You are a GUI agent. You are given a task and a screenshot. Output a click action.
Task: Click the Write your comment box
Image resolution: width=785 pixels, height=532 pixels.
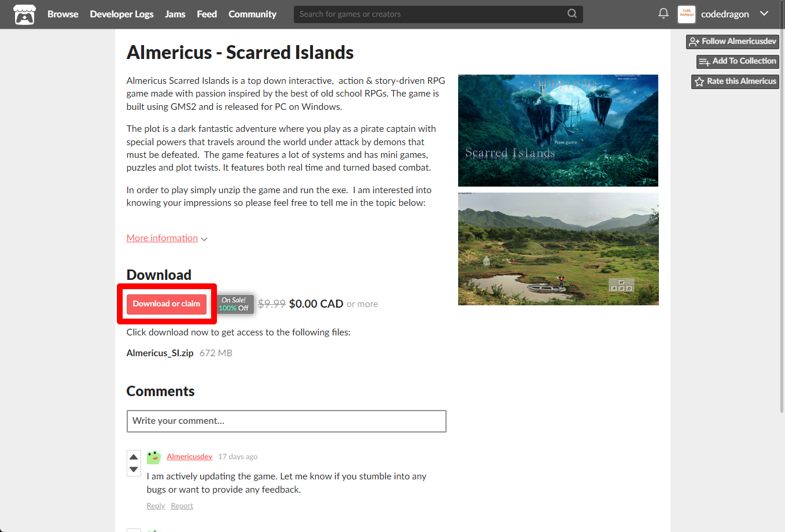[286, 421]
